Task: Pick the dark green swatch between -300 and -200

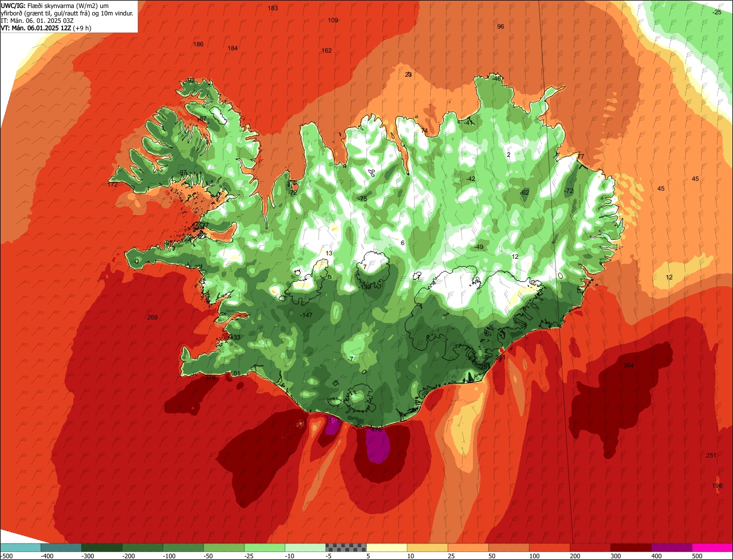Action: coord(102,547)
